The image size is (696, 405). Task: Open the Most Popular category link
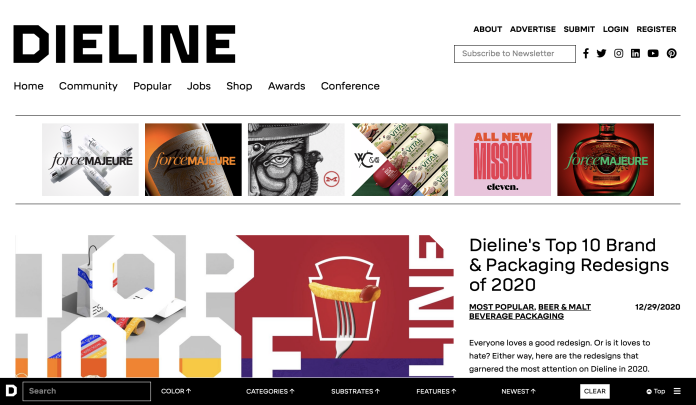(x=502, y=307)
